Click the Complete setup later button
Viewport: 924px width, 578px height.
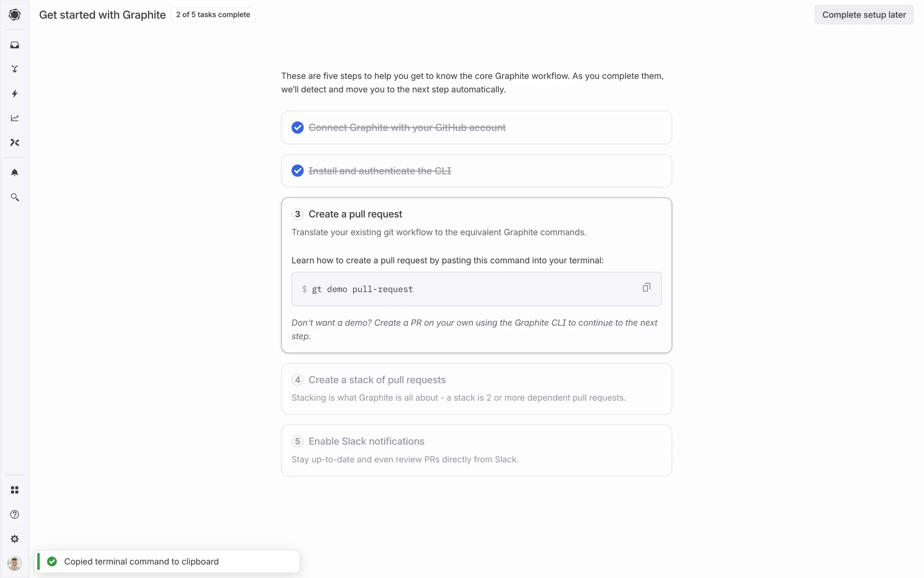pos(864,15)
